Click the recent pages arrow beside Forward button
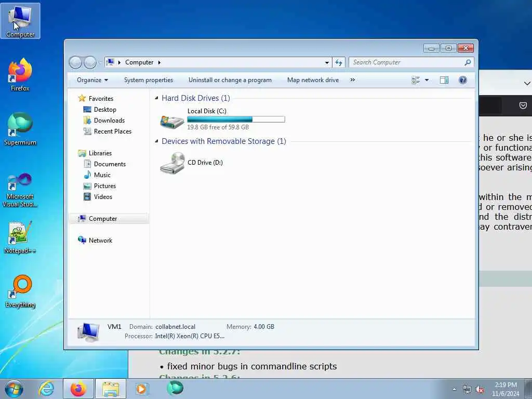 coord(100,63)
